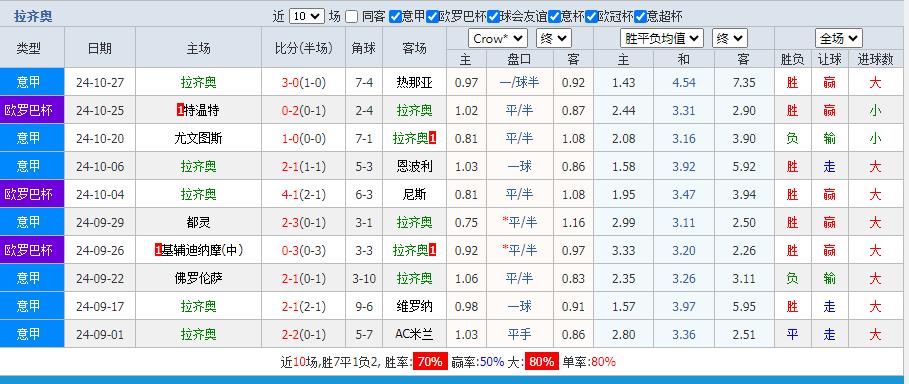Click the home team 特温特
The height and width of the screenshot is (384, 909).
tap(202, 110)
